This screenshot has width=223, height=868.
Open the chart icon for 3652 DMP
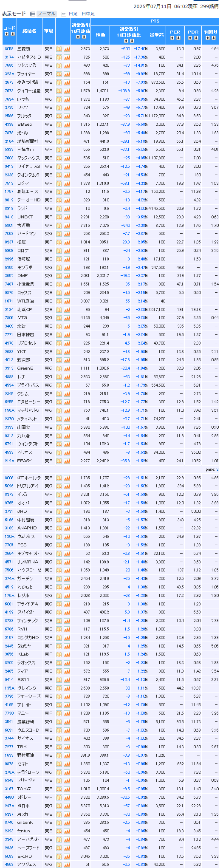pyautogui.click(x=67, y=276)
